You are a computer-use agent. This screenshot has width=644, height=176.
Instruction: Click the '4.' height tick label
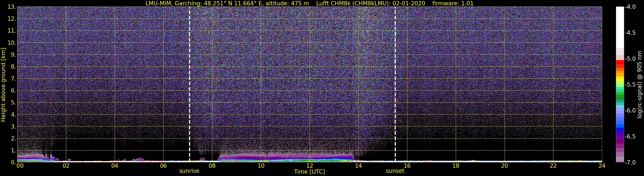coord(13,115)
